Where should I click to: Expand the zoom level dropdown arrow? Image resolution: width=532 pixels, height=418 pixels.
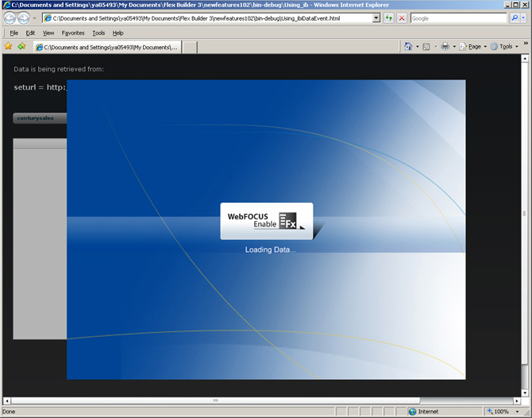[517, 412]
